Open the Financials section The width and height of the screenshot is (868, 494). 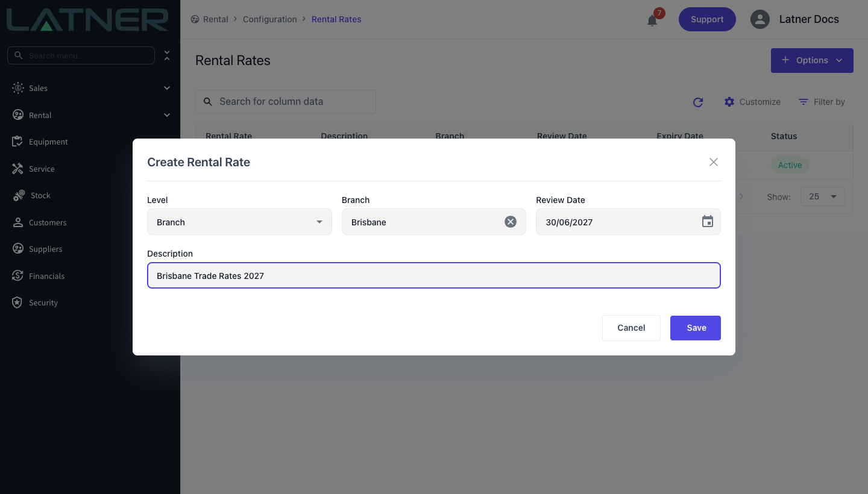pyautogui.click(x=90, y=276)
